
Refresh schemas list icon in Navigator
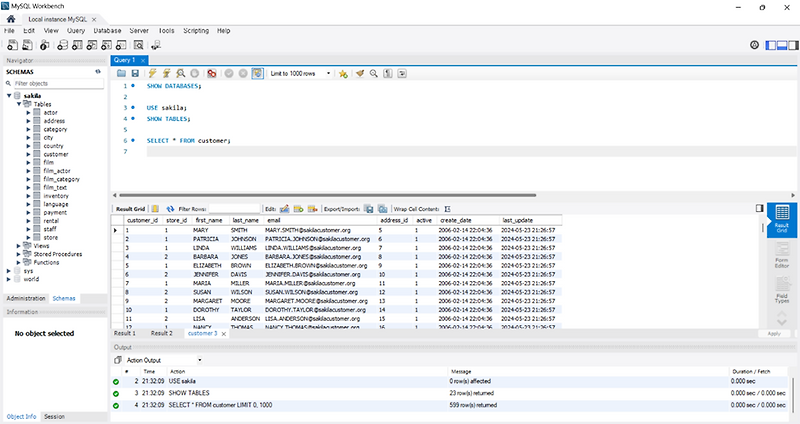tap(98, 72)
